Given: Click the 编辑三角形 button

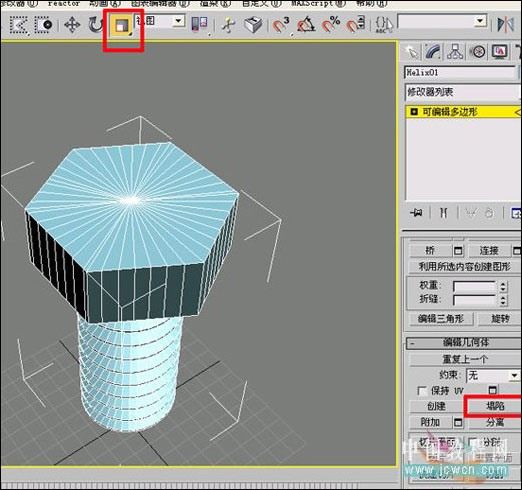Looking at the screenshot, I should click(441, 319).
